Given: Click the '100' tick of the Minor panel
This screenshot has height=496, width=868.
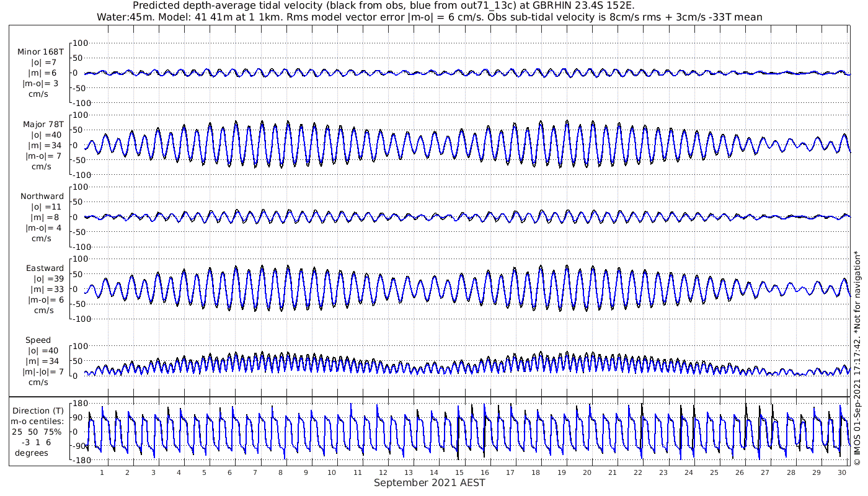Looking at the screenshot, I should (x=81, y=43).
